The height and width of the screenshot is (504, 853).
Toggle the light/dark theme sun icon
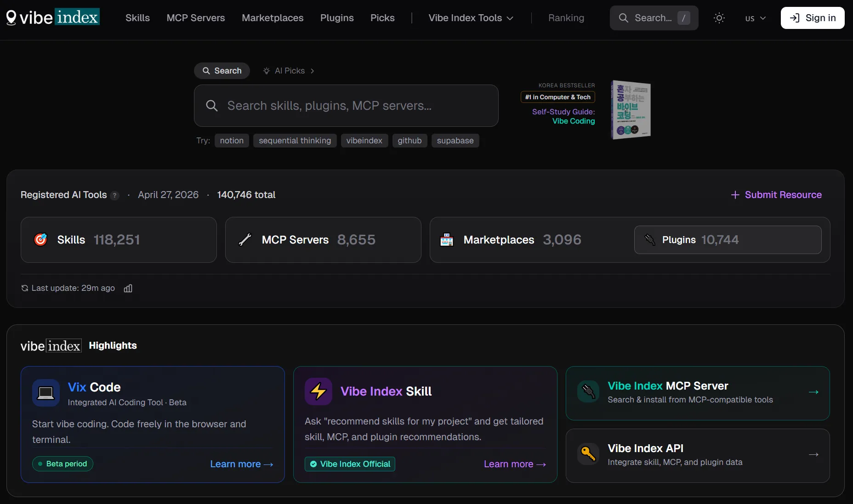pyautogui.click(x=719, y=18)
